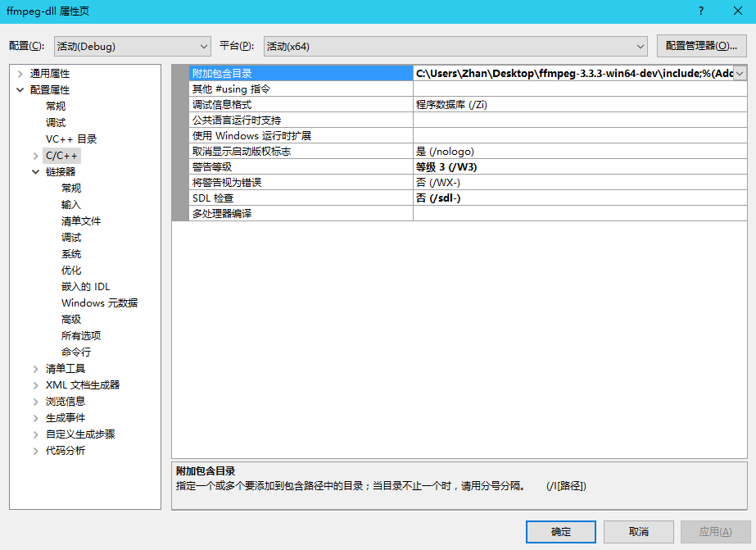Select 清单文件 under 链接器
The height and width of the screenshot is (550, 756).
point(81,221)
